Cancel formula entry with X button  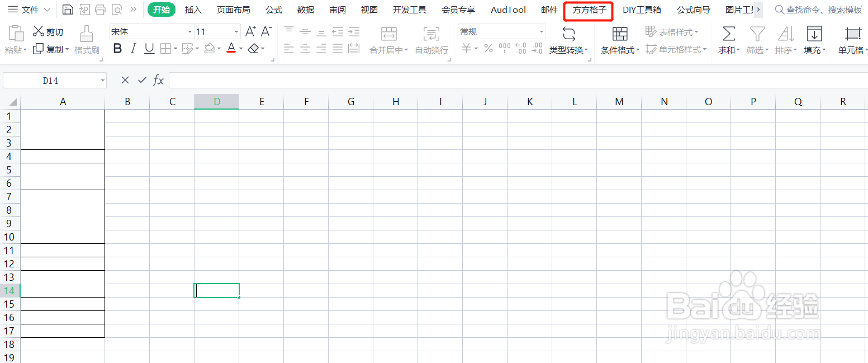(125, 81)
